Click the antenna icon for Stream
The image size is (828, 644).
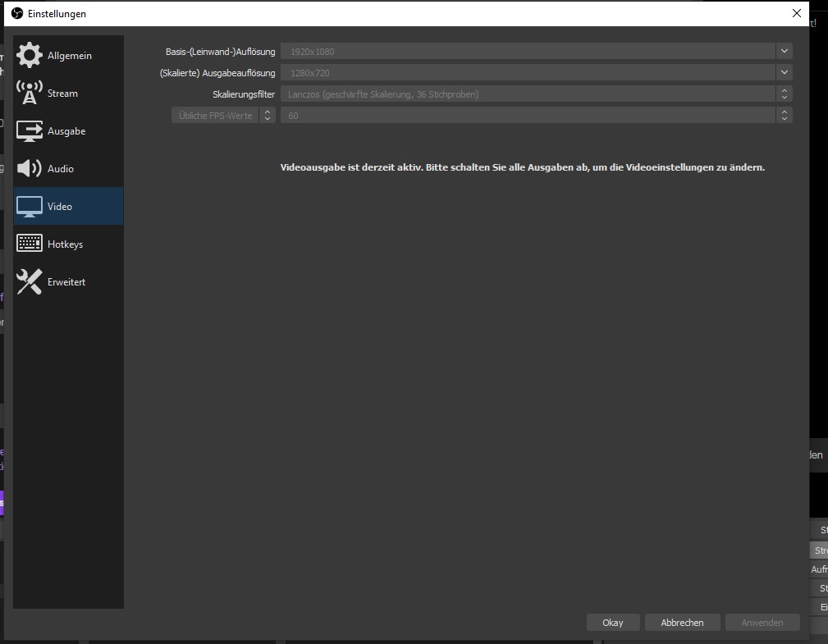[x=30, y=94]
